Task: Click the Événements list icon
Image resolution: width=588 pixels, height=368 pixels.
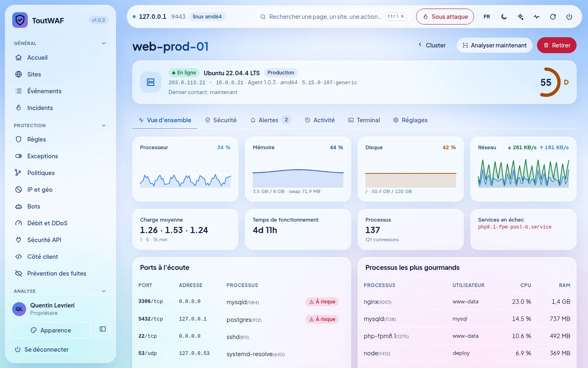Action: click(18, 91)
